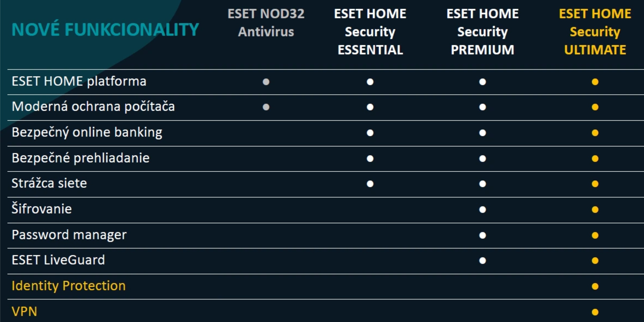Click the yellow ULTIMATE dot for Password manager
The width and height of the screenshot is (644, 322).
595,235
